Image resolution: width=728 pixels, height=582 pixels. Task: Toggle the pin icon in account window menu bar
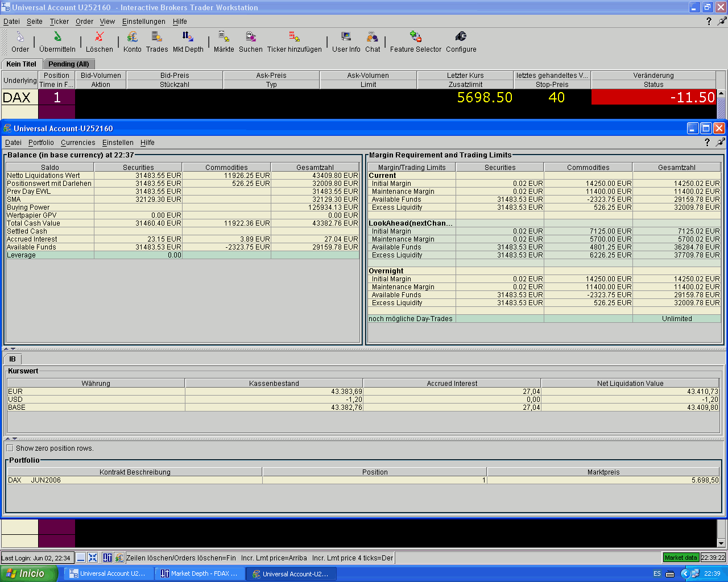click(x=721, y=143)
